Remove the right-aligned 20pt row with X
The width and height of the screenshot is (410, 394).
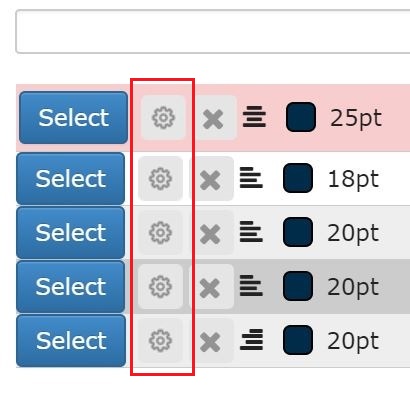coord(210,342)
